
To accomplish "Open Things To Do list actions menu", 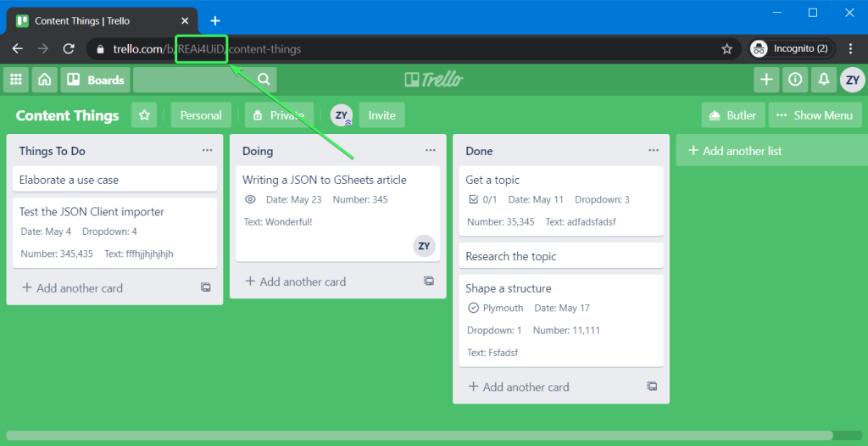I will point(207,150).
